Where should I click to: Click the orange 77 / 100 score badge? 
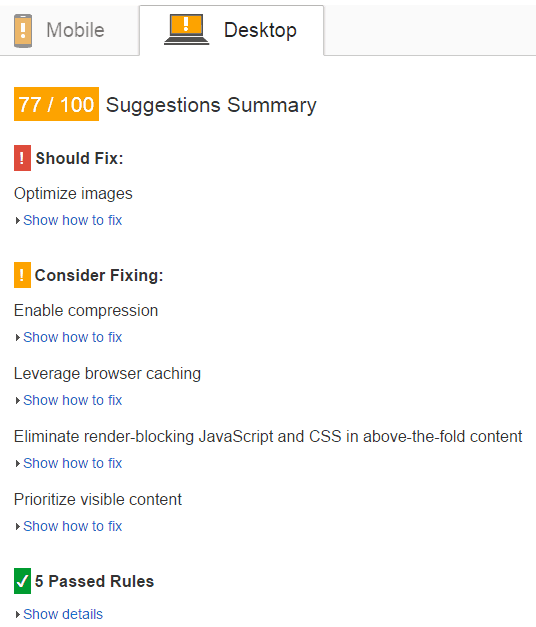pos(56,104)
